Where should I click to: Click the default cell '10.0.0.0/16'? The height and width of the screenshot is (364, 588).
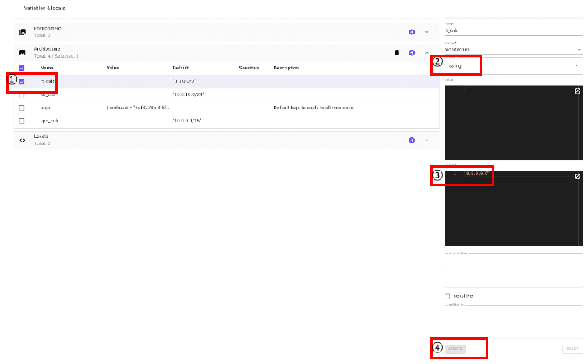coord(186,121)
